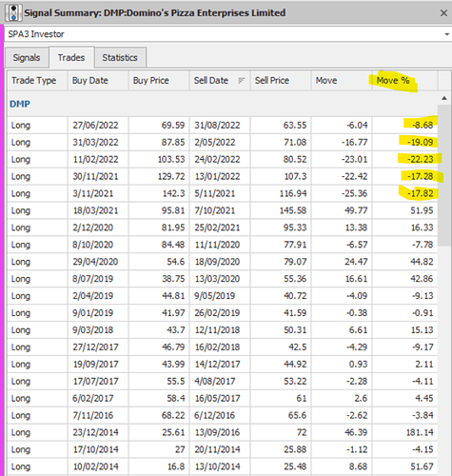Select the trade bought 27/06/2022
The image size is (452, 476).
click(x=223, y=125)
